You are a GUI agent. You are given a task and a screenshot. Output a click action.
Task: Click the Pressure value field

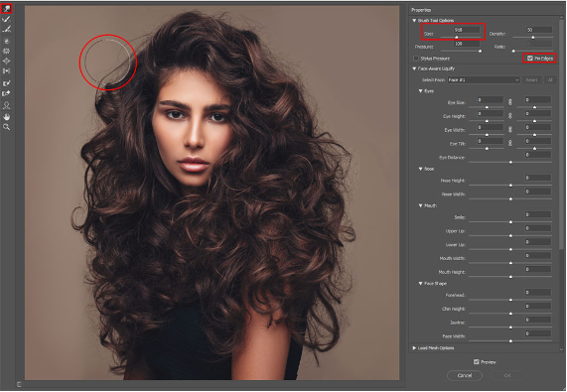pos(467,44)
